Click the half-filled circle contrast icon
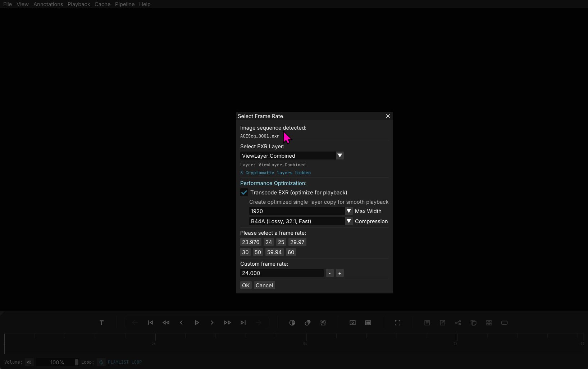This screenshot has height=369, width=588. 292,323
